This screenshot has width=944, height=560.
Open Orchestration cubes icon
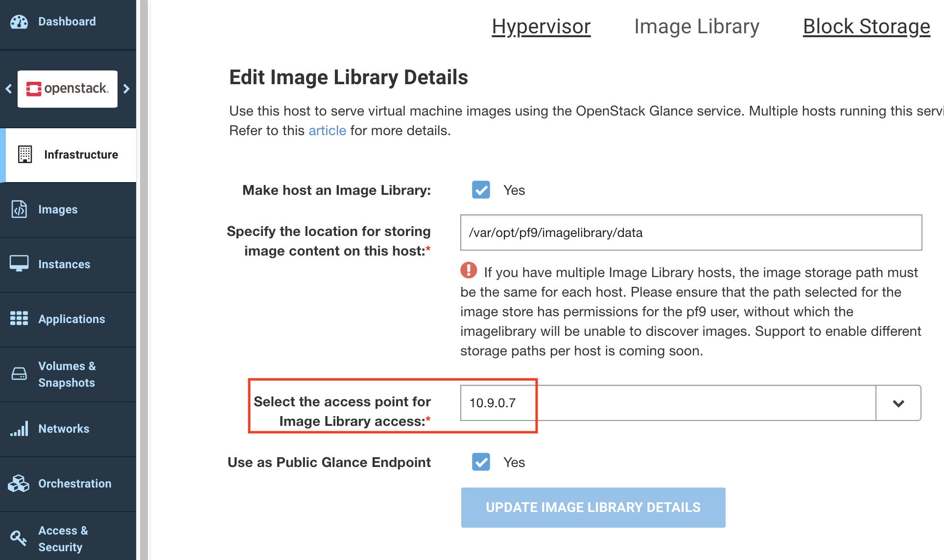click(19, 484)
